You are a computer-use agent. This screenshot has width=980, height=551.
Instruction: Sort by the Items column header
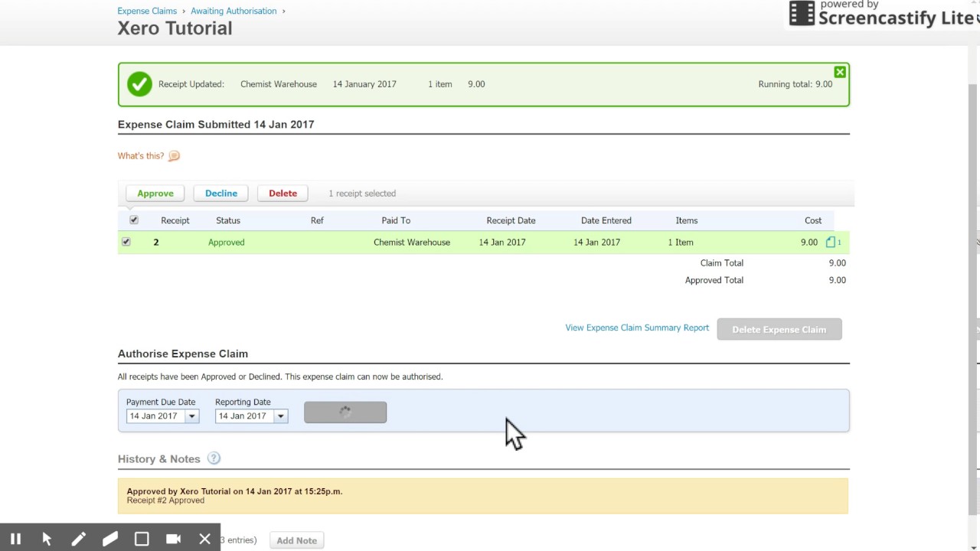687,220
